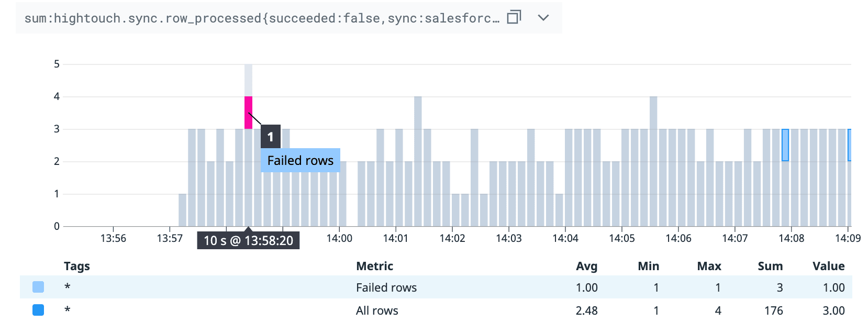Click the metric query text field
The height and width of the screenshot is (333, 868).
click(x=261, y=18)
